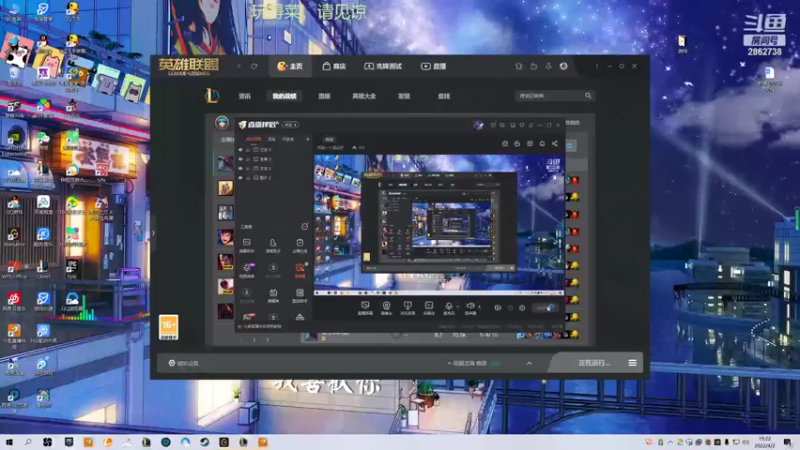Open the first tool in the top toolbox row
Viewport: 800px width, 450px height.
click(x=246, y=245)
